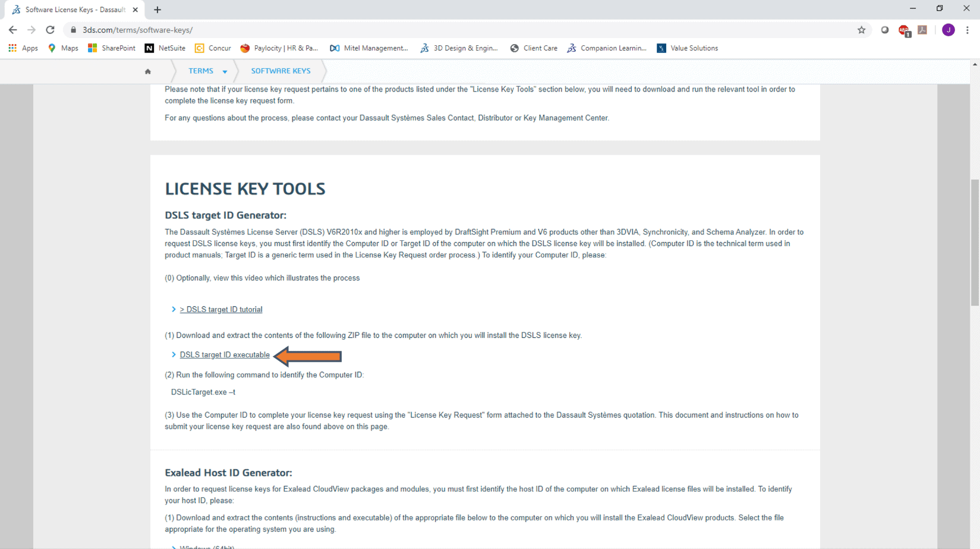
Task: Open the Companion Learning bookmark
Action: 607,48
